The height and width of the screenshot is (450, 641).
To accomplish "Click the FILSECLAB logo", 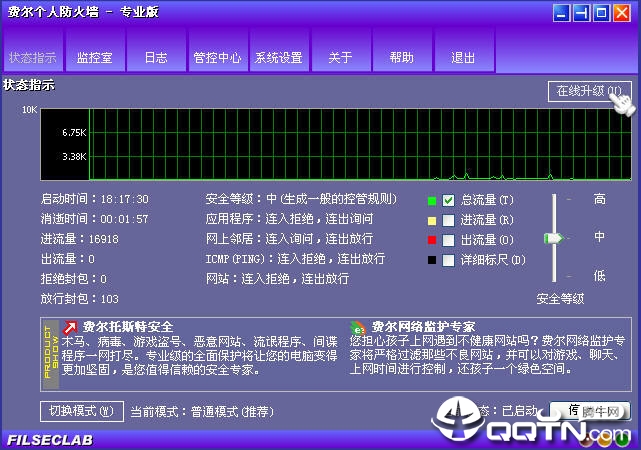I will coord(50,440).
